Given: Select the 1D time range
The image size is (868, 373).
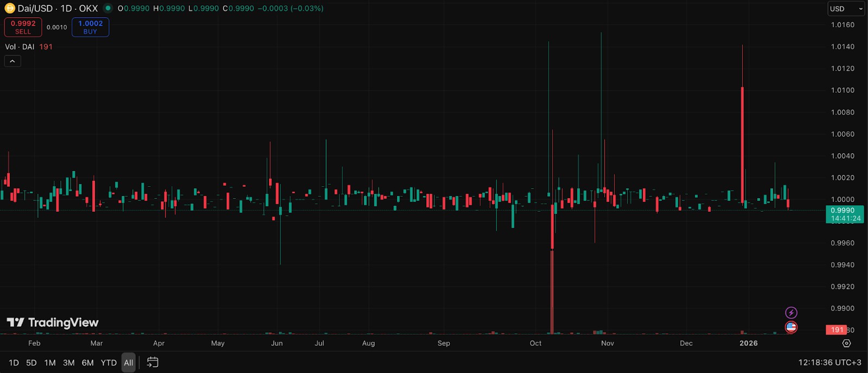Looking at the screenshot, I should pyautogui.click(x=14, y=363).
